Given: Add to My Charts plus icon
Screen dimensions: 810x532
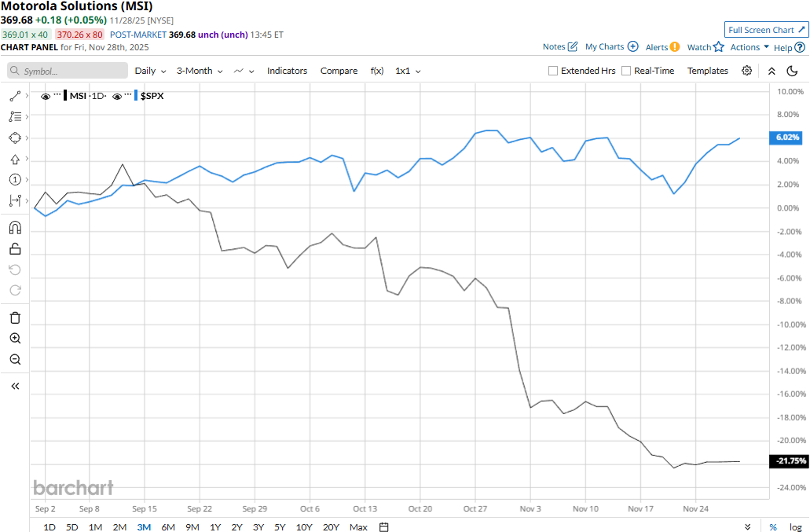Looking at the screenshot, I should (632, 46).
